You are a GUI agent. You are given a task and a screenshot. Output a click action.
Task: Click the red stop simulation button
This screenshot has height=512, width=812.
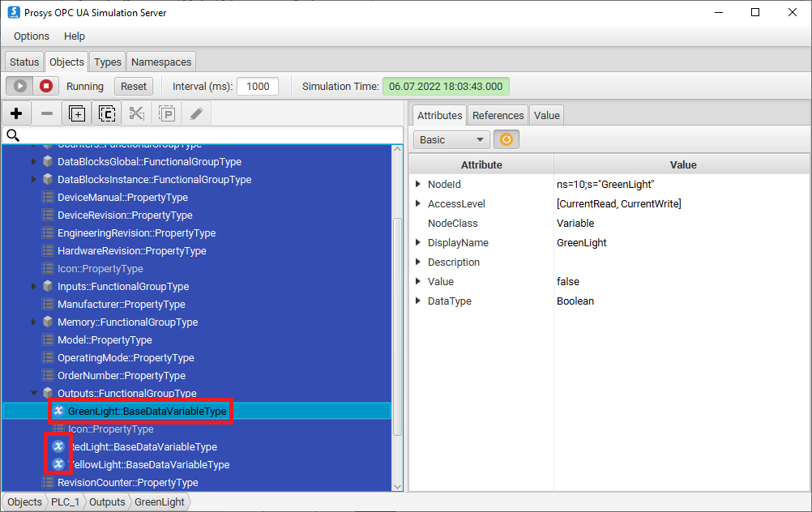46,86
